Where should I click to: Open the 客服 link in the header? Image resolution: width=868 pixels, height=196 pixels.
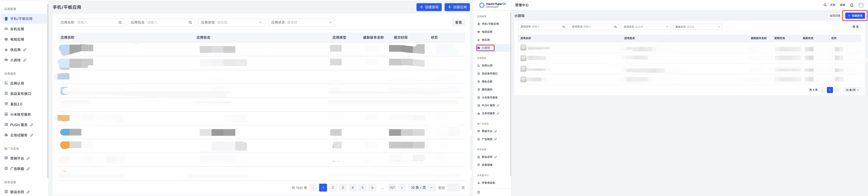point(842,5)
